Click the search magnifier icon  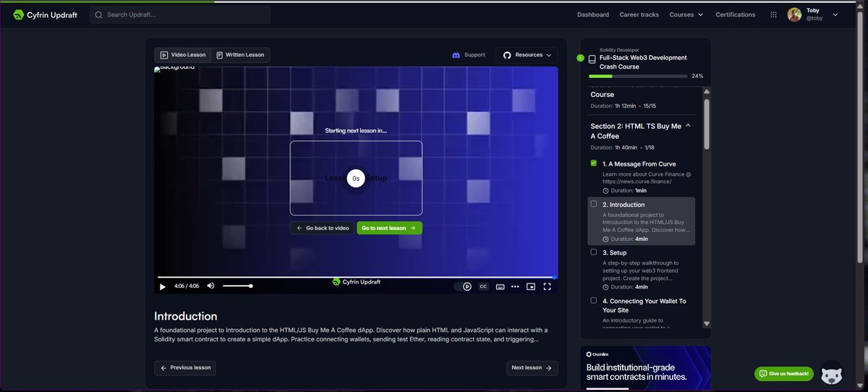point(99,14)
